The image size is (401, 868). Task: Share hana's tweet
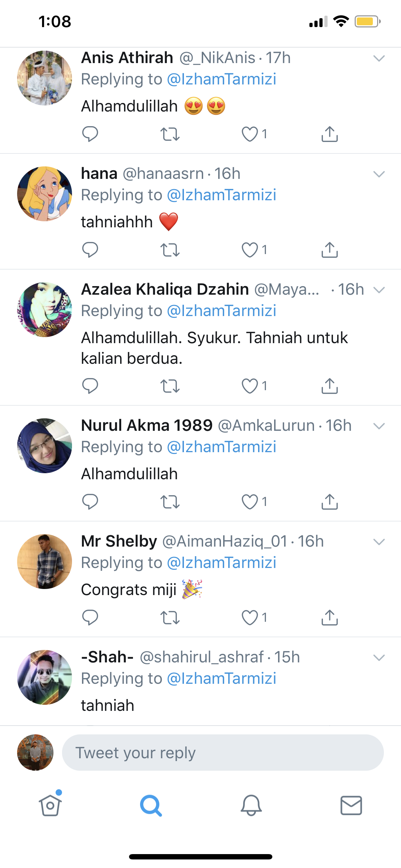point(329,250)
